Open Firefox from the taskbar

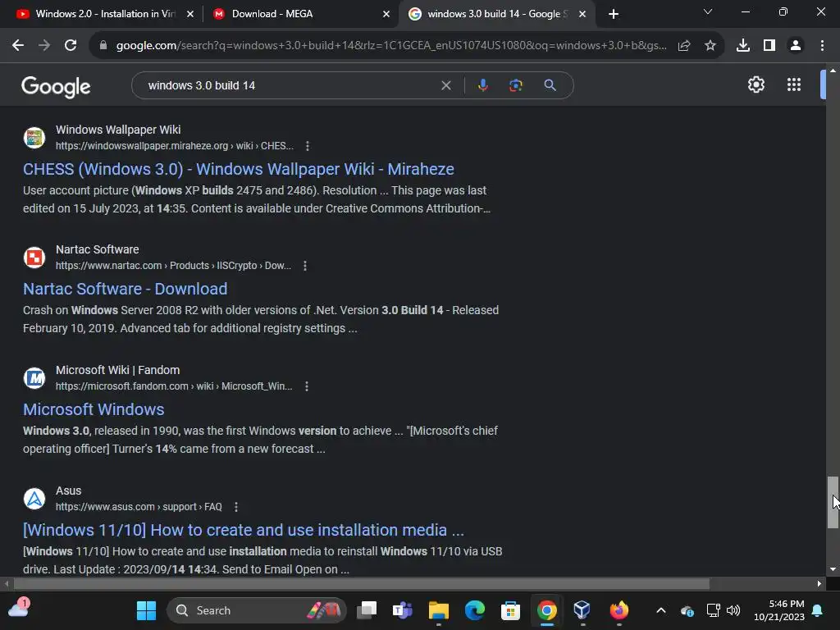[619, 610]
